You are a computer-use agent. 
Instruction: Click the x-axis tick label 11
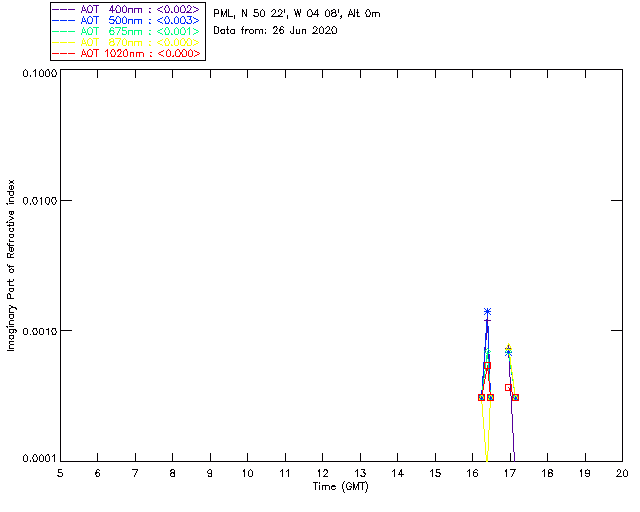(285, 473)
